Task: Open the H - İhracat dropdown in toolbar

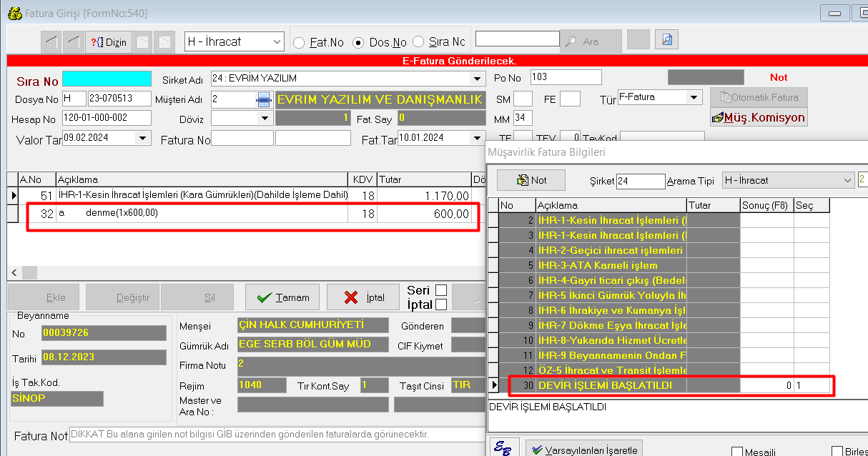Action: pyautogui.click(x=277, y=42)
